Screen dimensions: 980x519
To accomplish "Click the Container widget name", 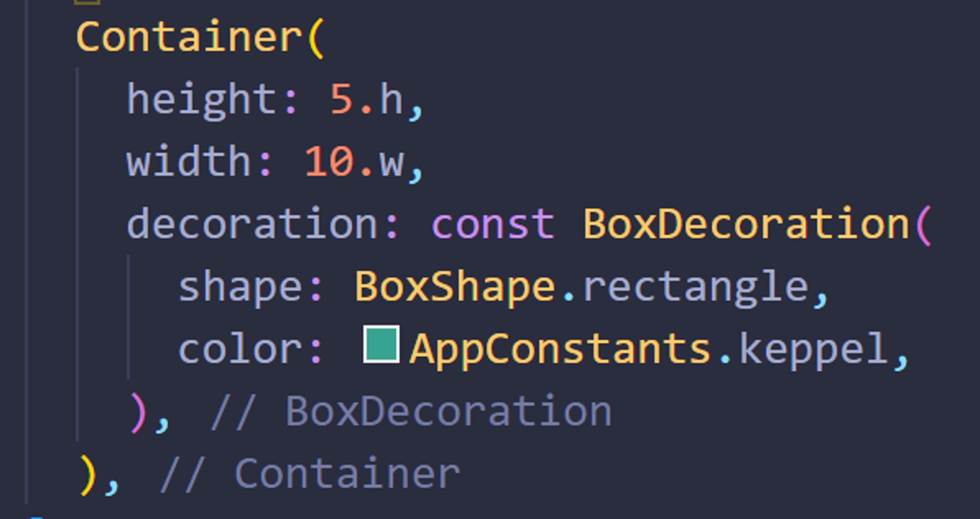I will point(189,37).
